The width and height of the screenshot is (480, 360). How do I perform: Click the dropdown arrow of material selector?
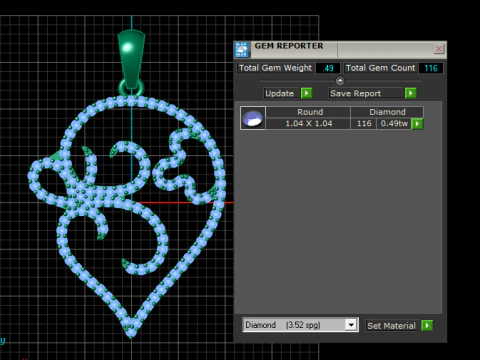[351, 325]
